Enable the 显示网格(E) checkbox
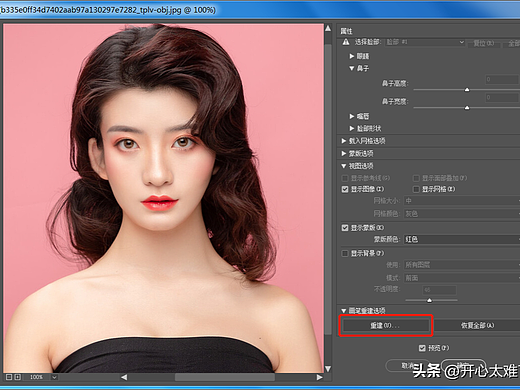 coord(416,189)
